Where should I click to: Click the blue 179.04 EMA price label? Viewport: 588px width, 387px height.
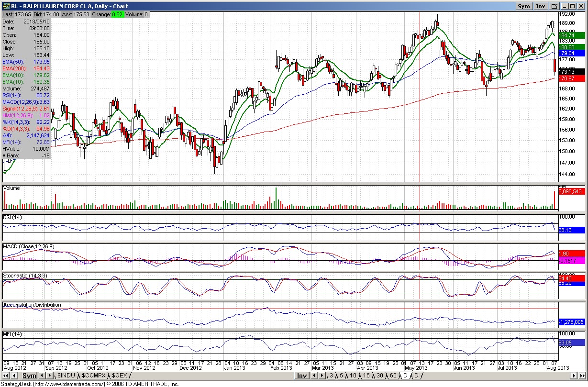click(572, 53)
